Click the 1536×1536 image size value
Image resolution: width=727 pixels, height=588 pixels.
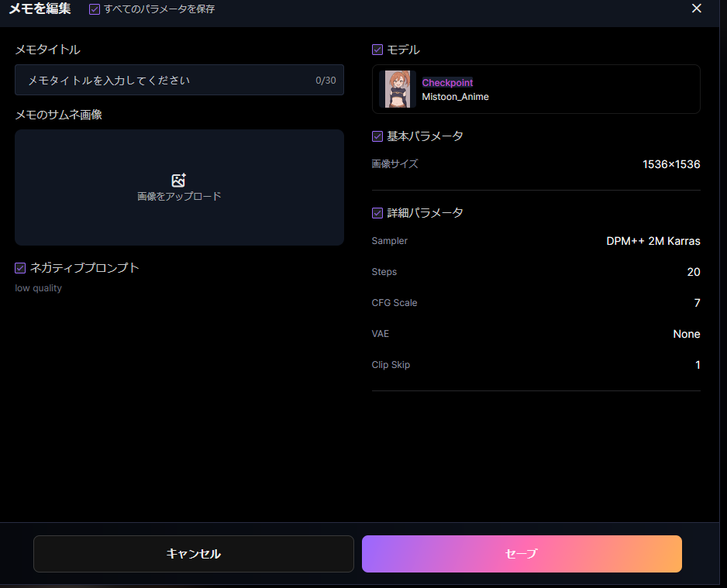pyautogui.click(x=671, y=164)
